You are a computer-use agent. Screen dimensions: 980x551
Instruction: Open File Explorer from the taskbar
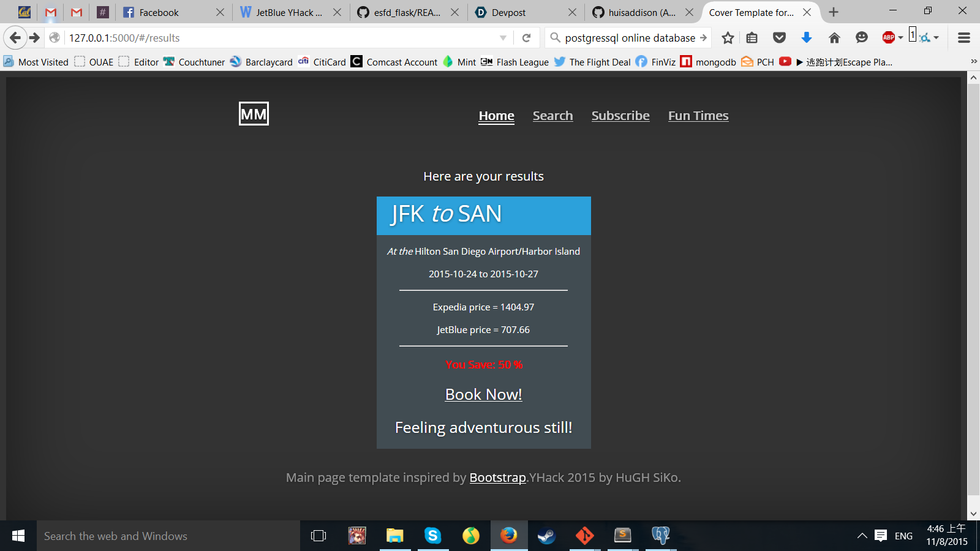point(395,536)
